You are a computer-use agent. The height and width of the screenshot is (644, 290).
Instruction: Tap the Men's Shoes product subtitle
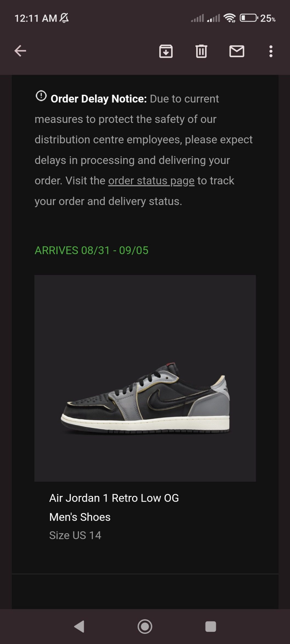coord(80,517)
